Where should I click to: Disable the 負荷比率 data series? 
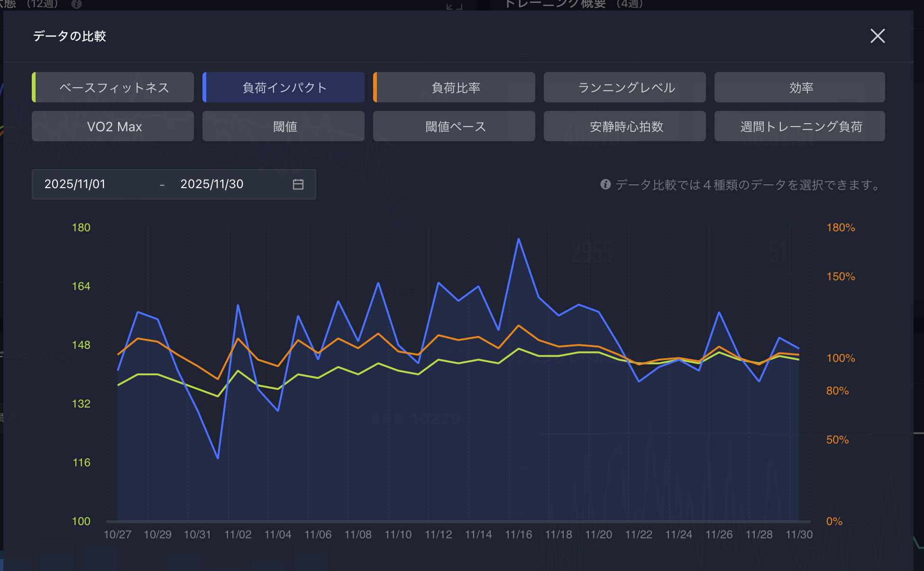(454, 87)
